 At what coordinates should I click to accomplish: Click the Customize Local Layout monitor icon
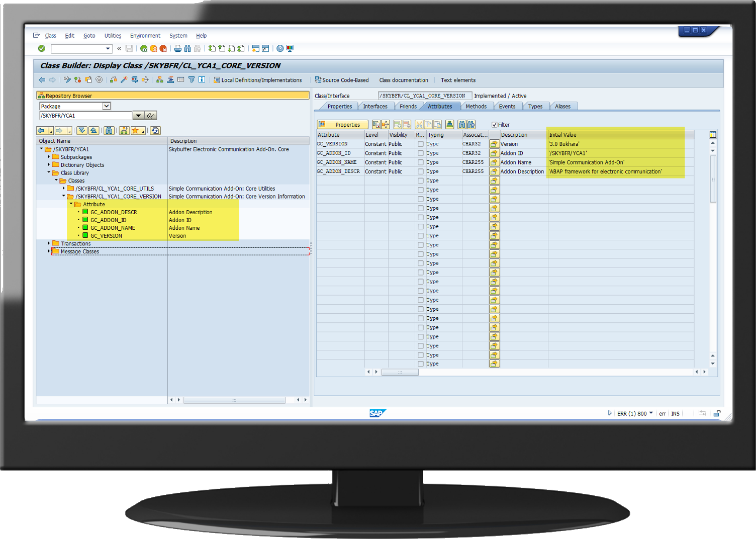coord(290,49)
